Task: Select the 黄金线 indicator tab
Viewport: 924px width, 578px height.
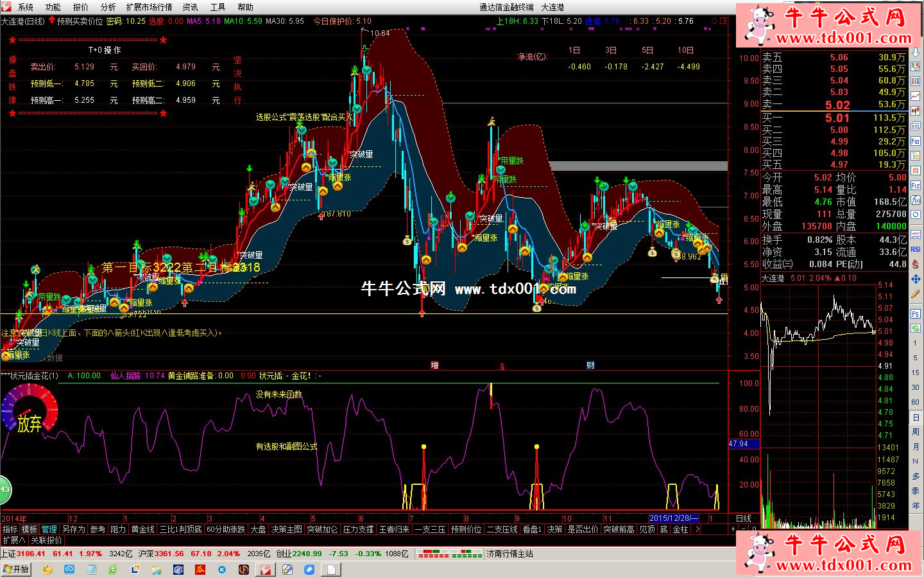Action: (x=143, y=529)
